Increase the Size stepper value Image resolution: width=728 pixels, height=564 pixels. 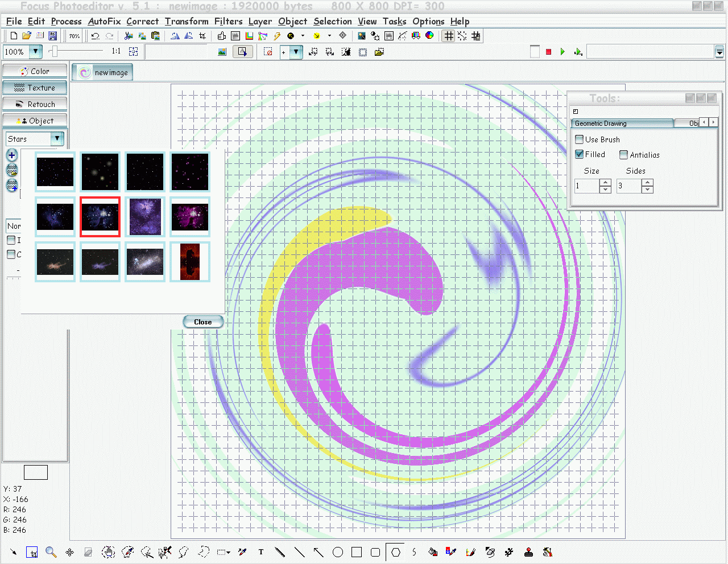click(x=605, y=183)
